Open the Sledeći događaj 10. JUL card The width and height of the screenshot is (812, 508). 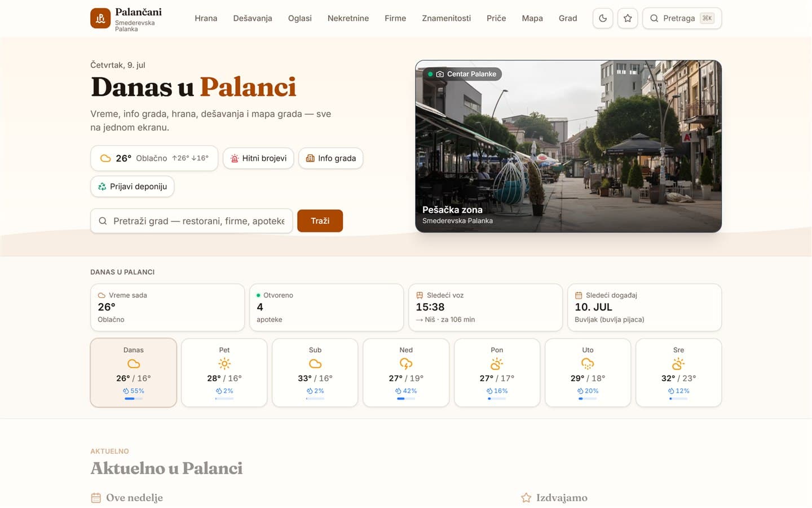pyautogui.click(x=645, y=307)
